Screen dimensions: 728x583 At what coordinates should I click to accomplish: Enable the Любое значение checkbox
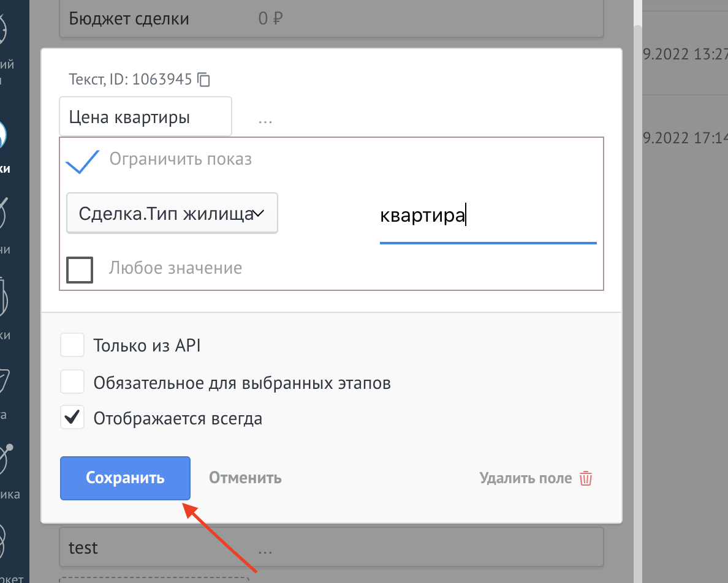click(80, 269)
